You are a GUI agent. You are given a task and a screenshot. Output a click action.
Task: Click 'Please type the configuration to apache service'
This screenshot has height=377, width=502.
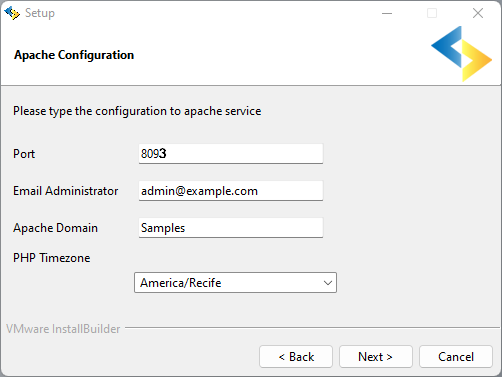[x=137, y=111]
